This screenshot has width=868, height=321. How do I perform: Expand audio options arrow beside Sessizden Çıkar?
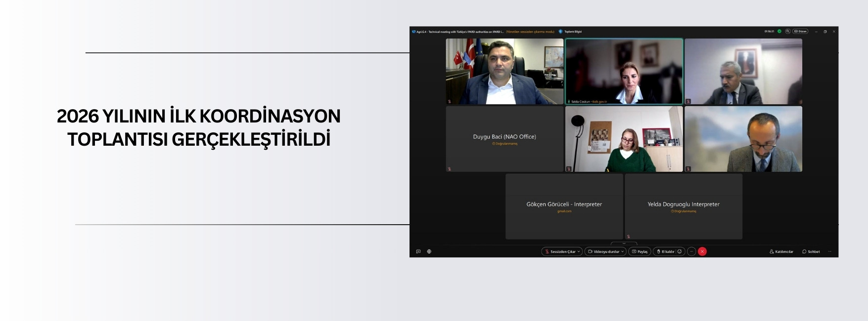[x=579, y=251]
